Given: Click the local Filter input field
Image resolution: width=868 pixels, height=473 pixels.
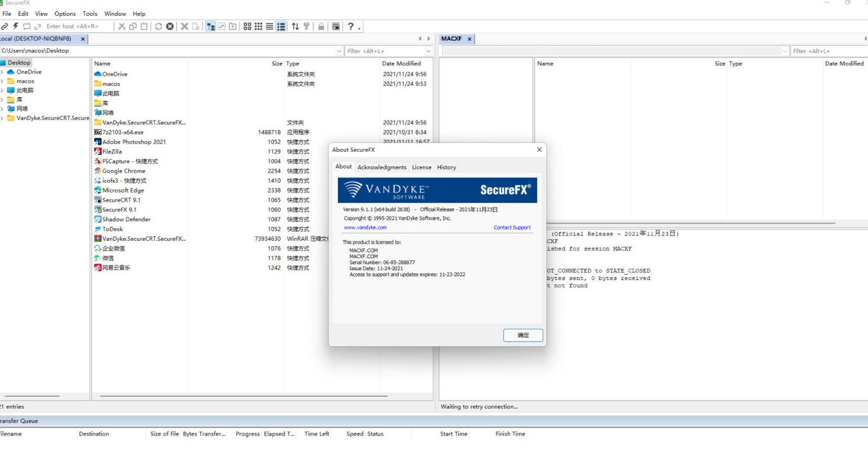Looking at the screenshot, I should (385, 51).
